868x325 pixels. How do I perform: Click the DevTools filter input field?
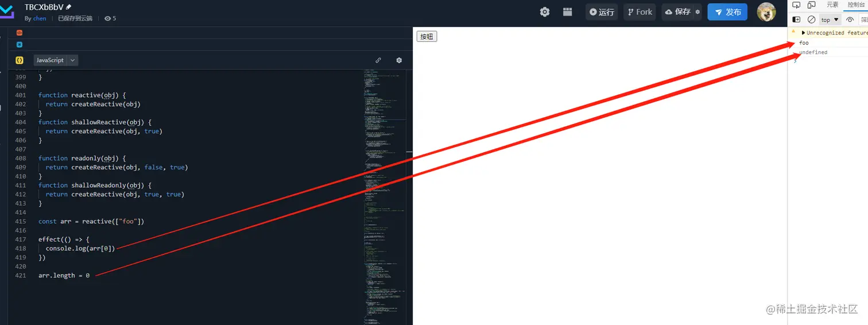[864, 20]
